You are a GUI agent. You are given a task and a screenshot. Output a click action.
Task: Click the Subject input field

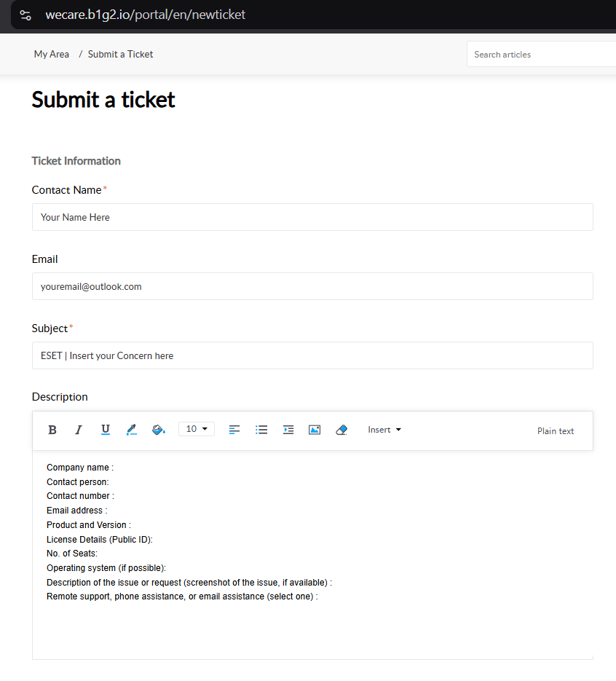pos(312,355)
